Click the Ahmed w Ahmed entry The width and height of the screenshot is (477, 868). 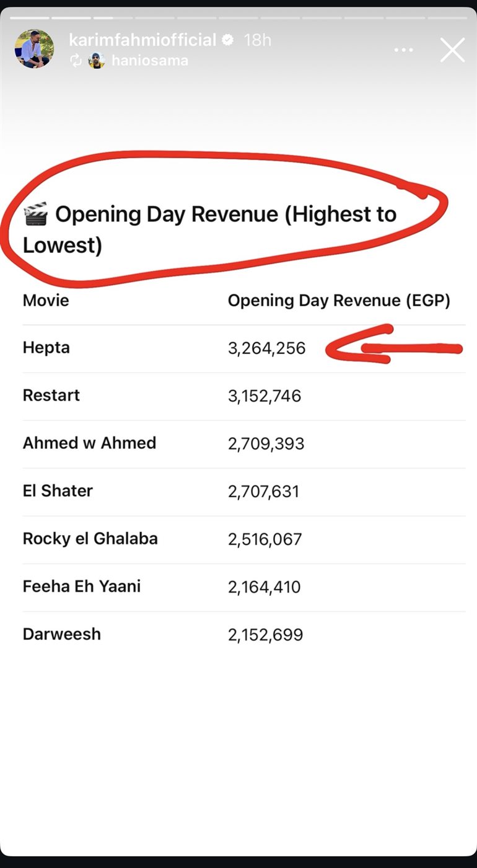point(89,443)
